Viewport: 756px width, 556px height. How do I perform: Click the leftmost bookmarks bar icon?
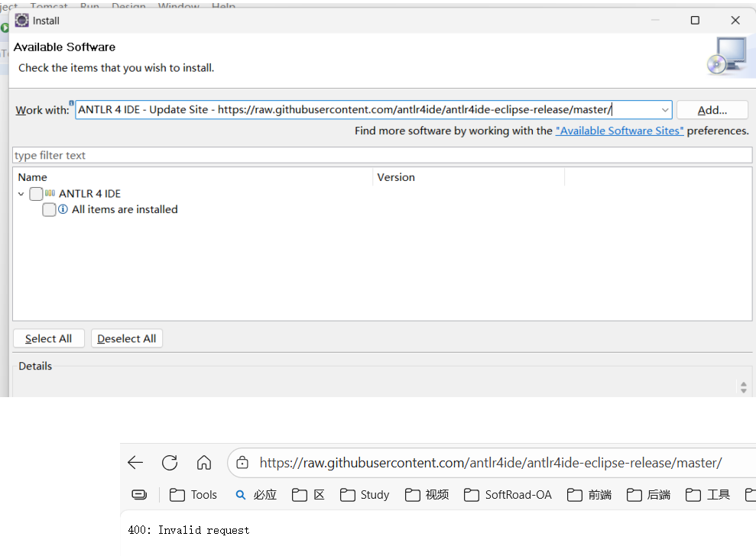[139, 495]
